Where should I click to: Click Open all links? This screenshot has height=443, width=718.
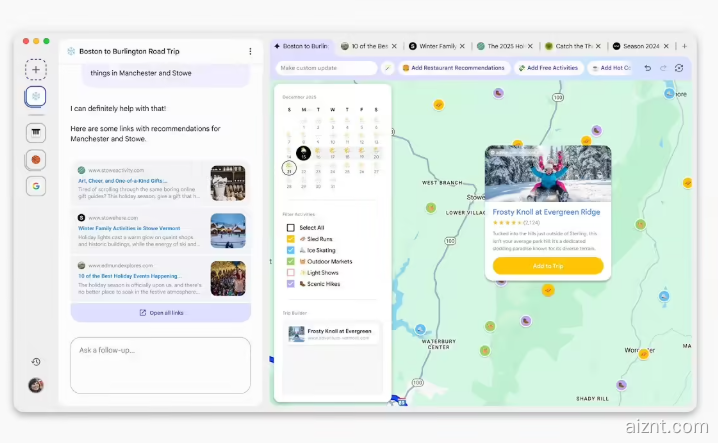[x=160, y=313]
